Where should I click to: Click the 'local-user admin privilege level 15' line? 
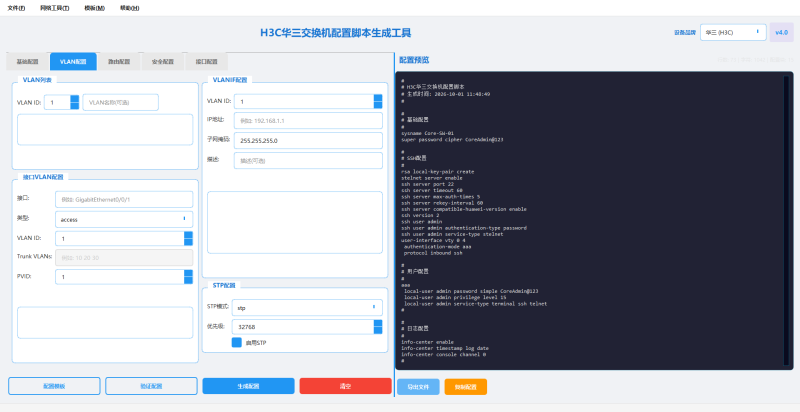[455, 297]
